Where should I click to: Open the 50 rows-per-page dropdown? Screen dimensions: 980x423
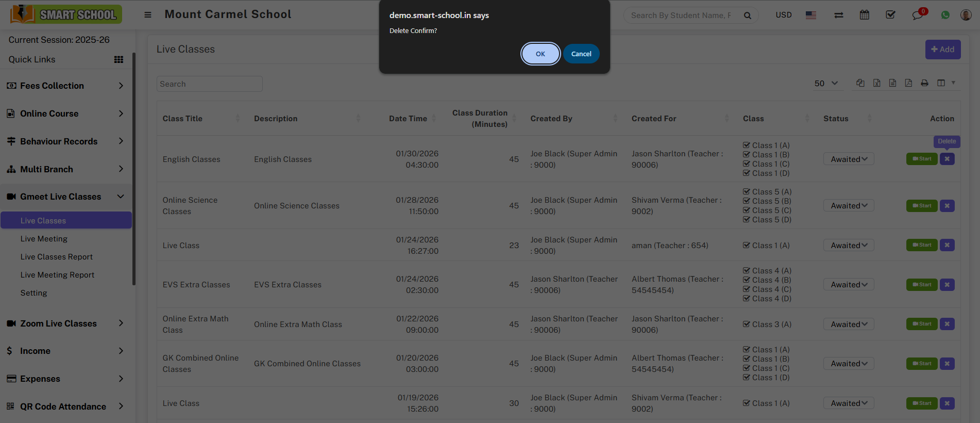tap(826, 83)
